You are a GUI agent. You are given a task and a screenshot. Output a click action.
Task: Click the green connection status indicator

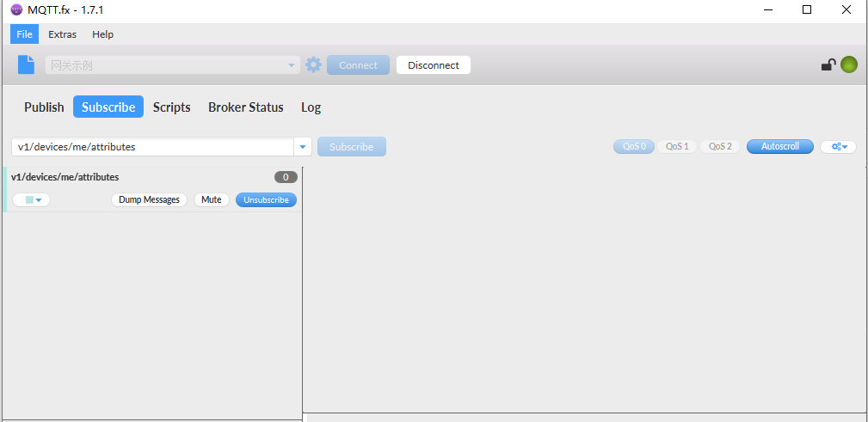point(848,64)
